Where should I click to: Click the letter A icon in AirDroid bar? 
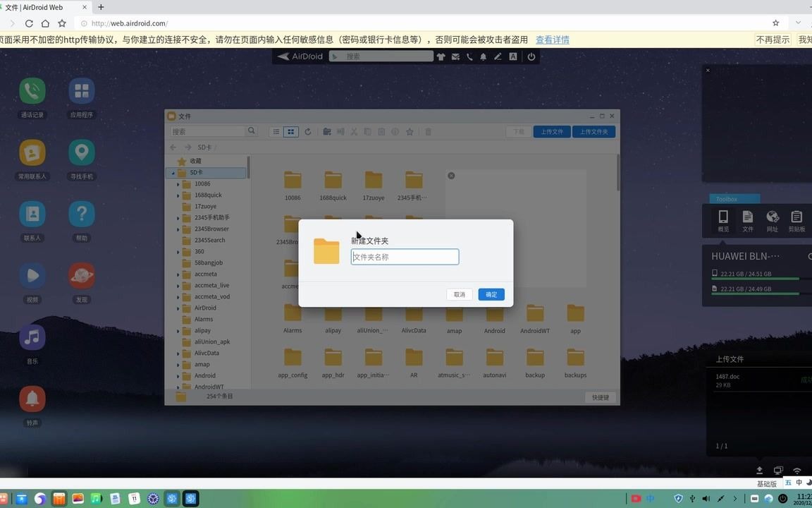pos(512,57)
